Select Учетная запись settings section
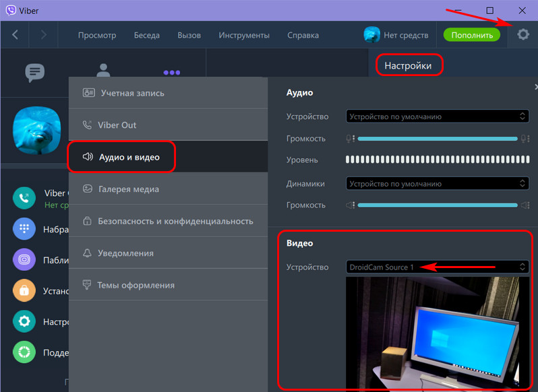 tap(168, 93)
